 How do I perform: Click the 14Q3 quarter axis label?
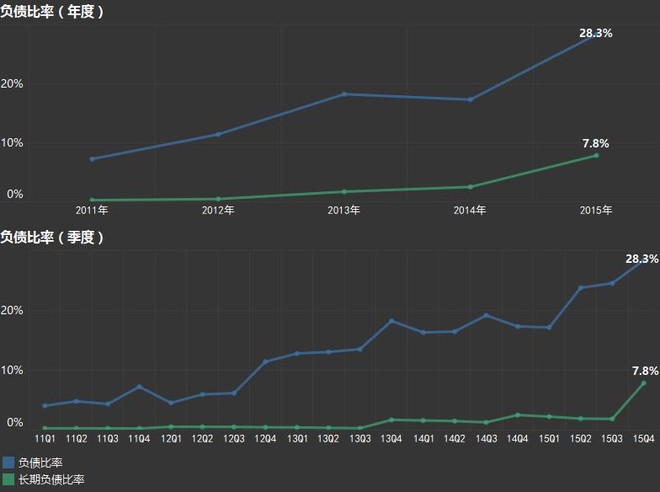pos(486,439)
